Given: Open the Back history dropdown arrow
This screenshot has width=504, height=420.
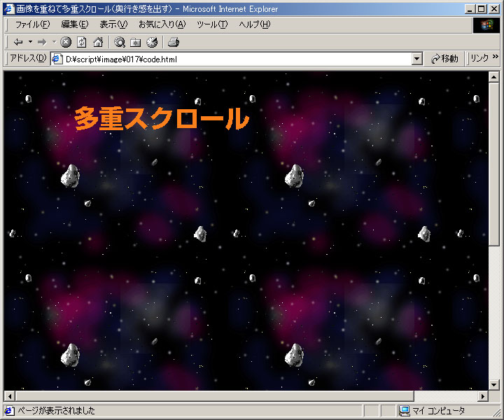Looking at the screenshot, I should [x=30, y=42].
